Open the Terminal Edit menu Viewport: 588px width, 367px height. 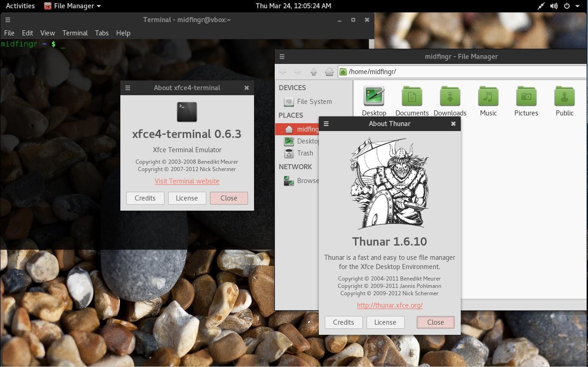coord(28,33)
